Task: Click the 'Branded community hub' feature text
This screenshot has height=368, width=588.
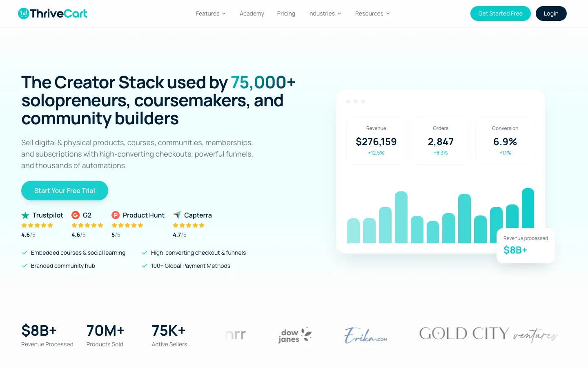Action: [63, 266]
